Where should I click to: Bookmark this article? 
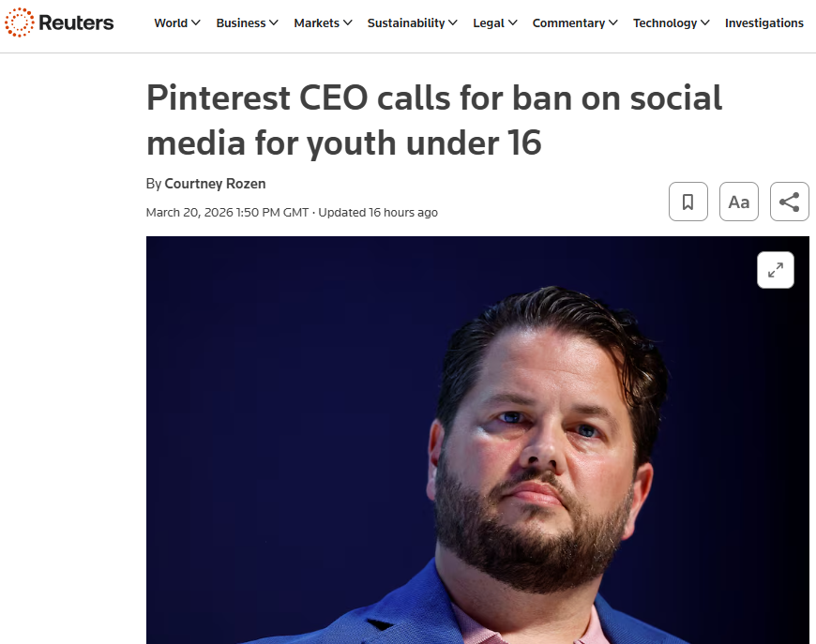(x=688, y=202)
